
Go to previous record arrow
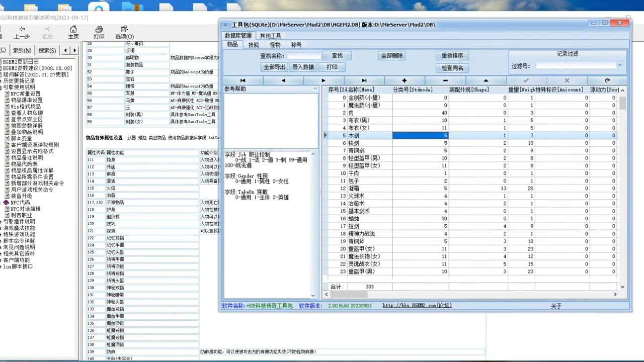pos(283,80)
